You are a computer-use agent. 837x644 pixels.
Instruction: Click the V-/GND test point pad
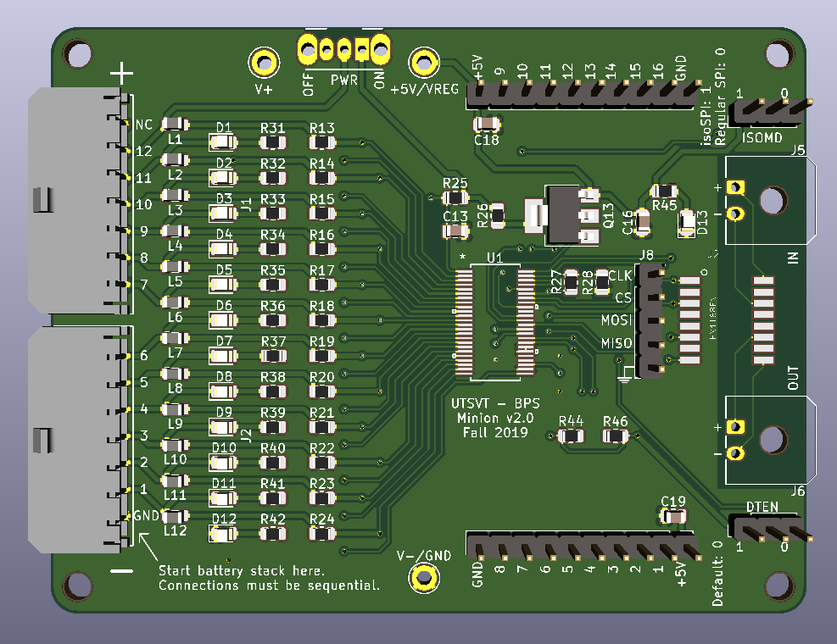tap(424, 577)
